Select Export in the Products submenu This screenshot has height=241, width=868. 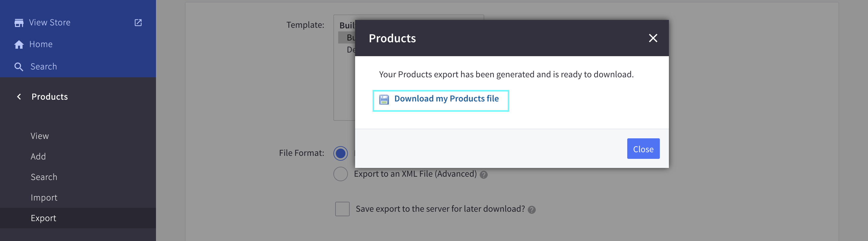coord(43,218)
